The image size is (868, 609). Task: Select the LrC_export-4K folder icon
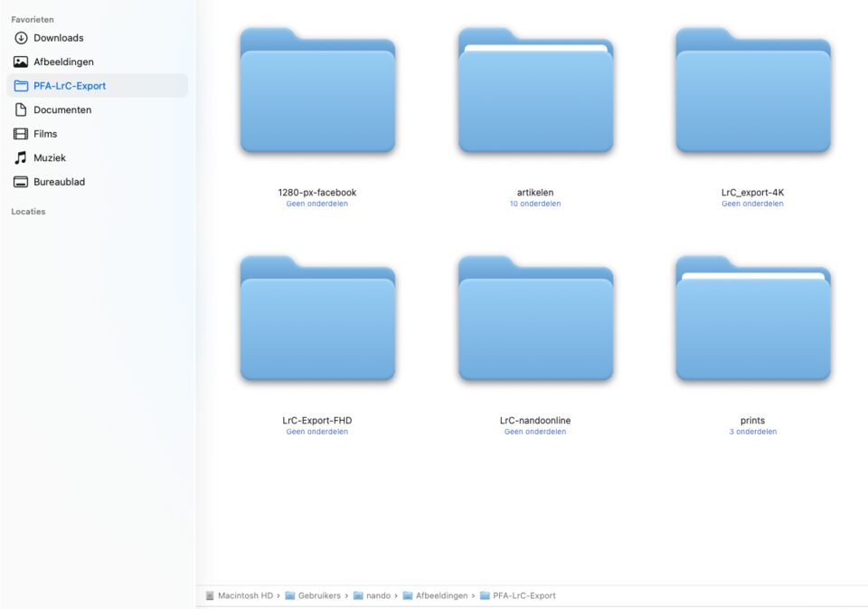[x=753, y=90]
